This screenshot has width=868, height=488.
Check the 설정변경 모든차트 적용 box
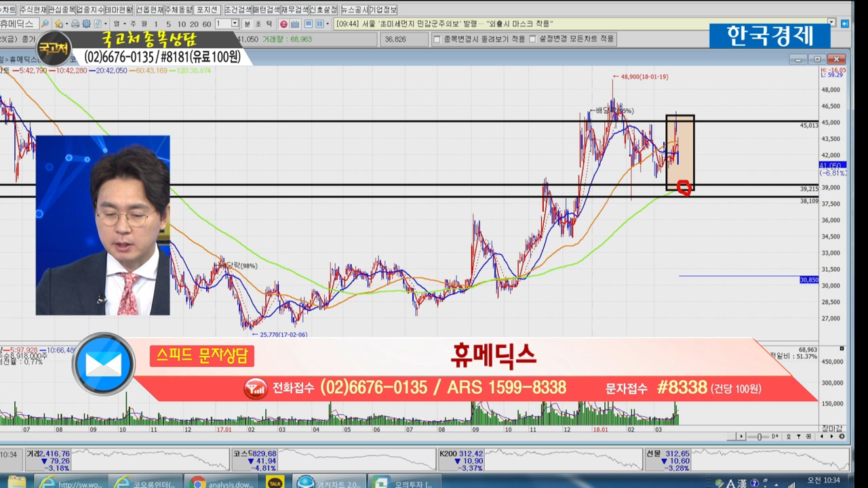tap(533, 39)
